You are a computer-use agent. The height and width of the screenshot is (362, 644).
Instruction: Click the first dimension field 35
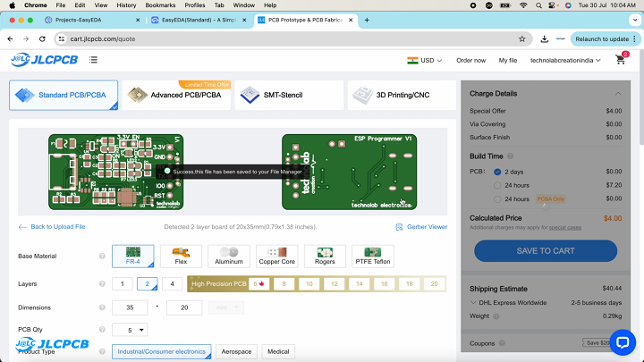tap(130, 307)
